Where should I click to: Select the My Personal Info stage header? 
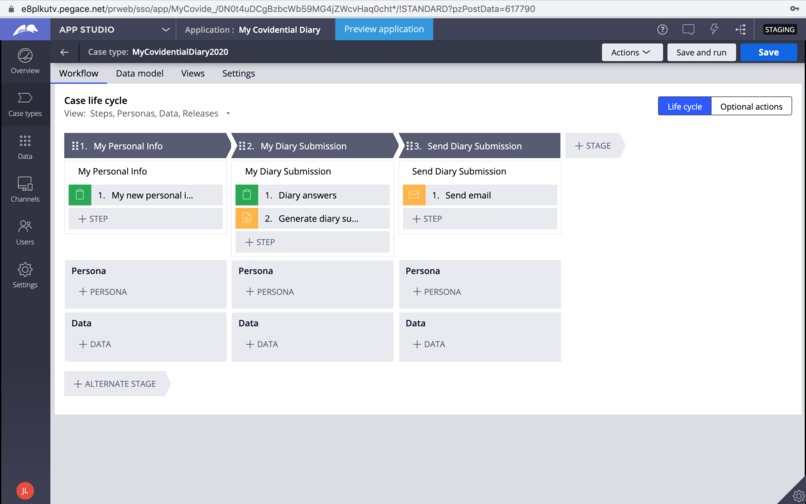[x=146, y=146]
